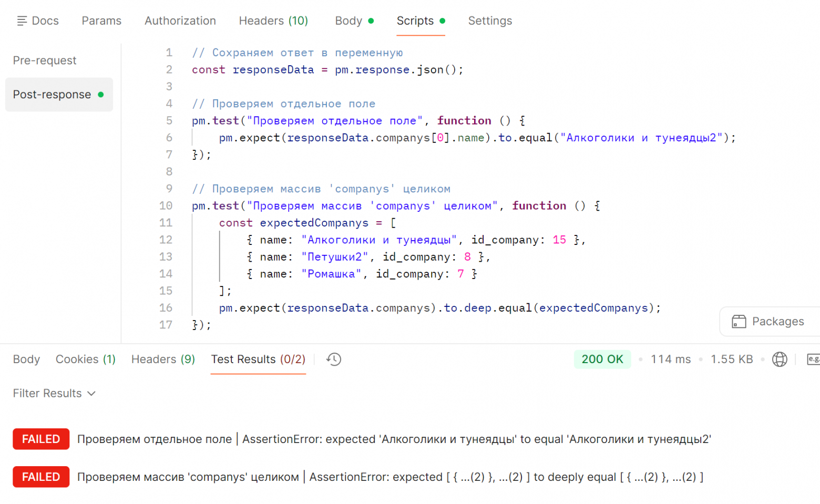The height and width of the screenshot is (504, 820).
Task: Switch to the response Body tab
Action: click(26, 359)
